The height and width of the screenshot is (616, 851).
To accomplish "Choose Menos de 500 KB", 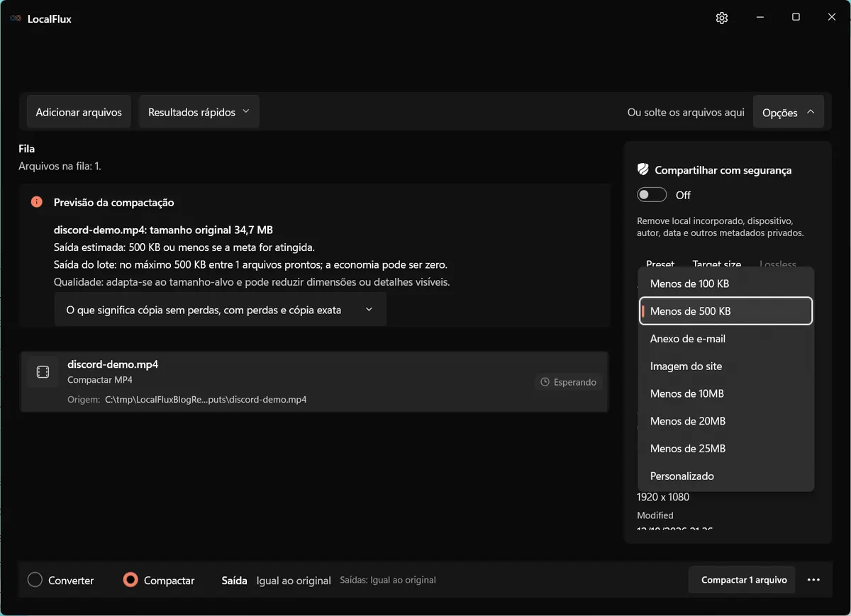I will 725,311.
